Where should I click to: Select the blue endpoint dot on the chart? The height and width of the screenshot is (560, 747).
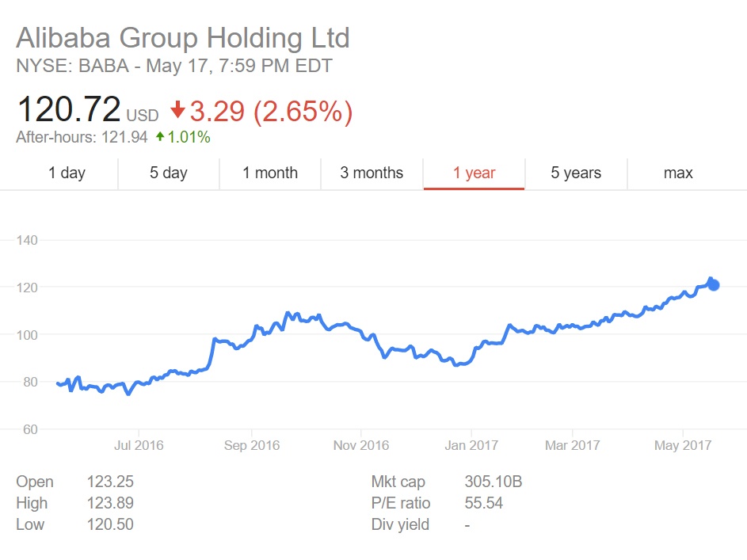[712, 284]
